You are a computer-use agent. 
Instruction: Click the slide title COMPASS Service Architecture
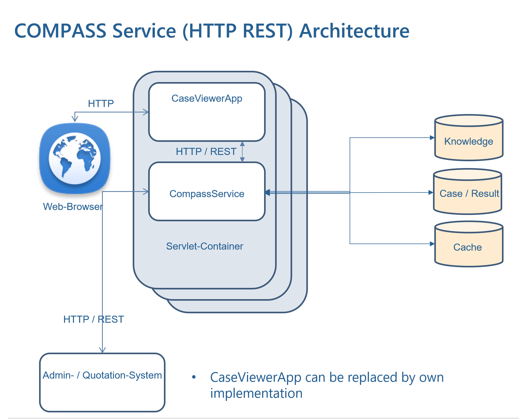[212, 31]
